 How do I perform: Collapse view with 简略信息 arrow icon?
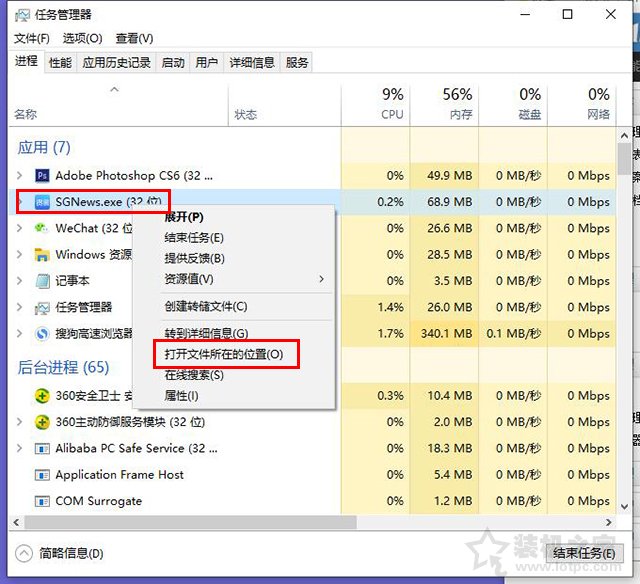[x=24, y=554]
